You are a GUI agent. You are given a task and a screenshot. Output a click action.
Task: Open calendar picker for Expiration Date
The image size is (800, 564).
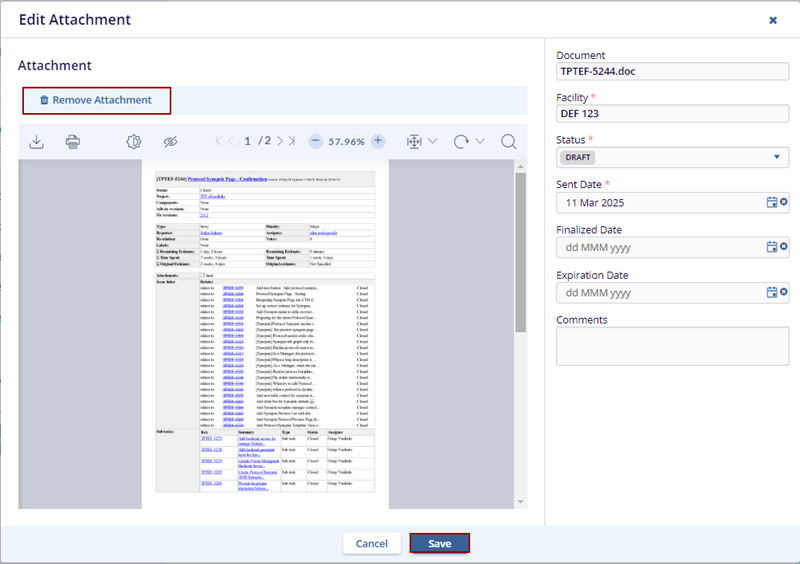(771, 292)
